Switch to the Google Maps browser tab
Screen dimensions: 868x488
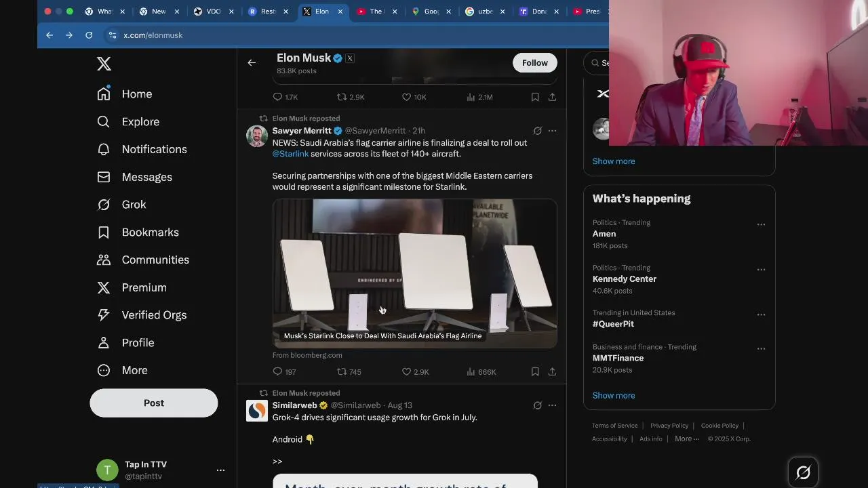[432, 12]
